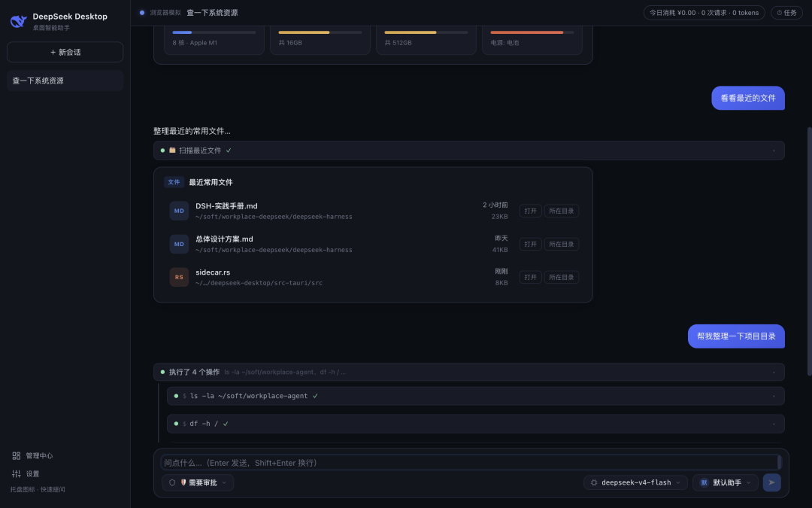This screenshot has width=812, height=508.
Task: Select the file name sidecar.rs
Action: coord(213,272)
